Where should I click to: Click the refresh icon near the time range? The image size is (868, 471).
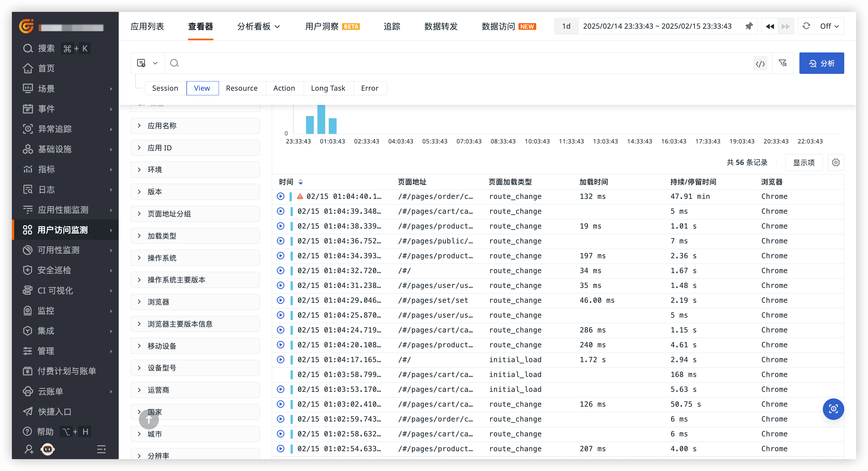(806, 26)
